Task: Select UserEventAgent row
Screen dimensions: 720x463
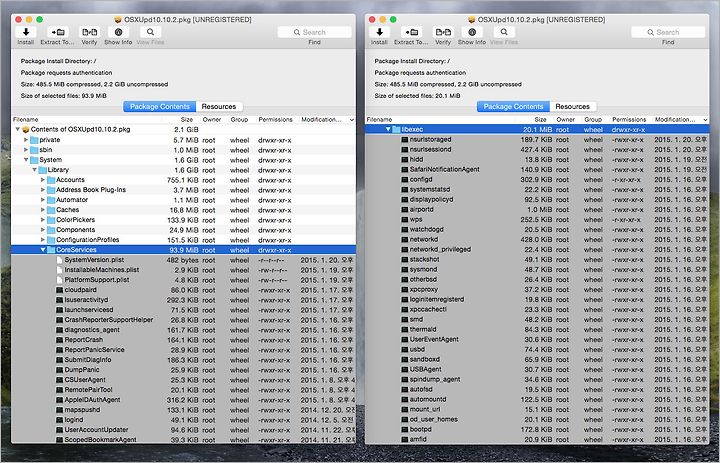Action: point(537,339)
